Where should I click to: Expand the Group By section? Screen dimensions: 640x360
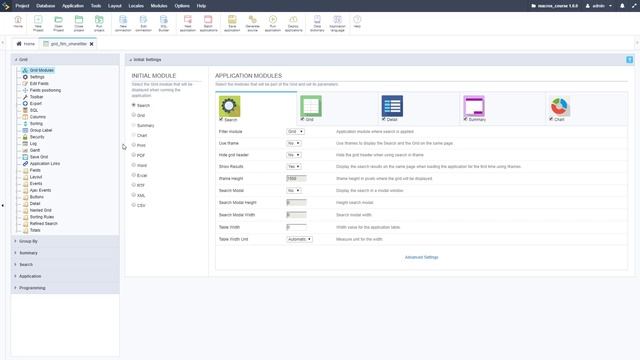coord(65,241)
